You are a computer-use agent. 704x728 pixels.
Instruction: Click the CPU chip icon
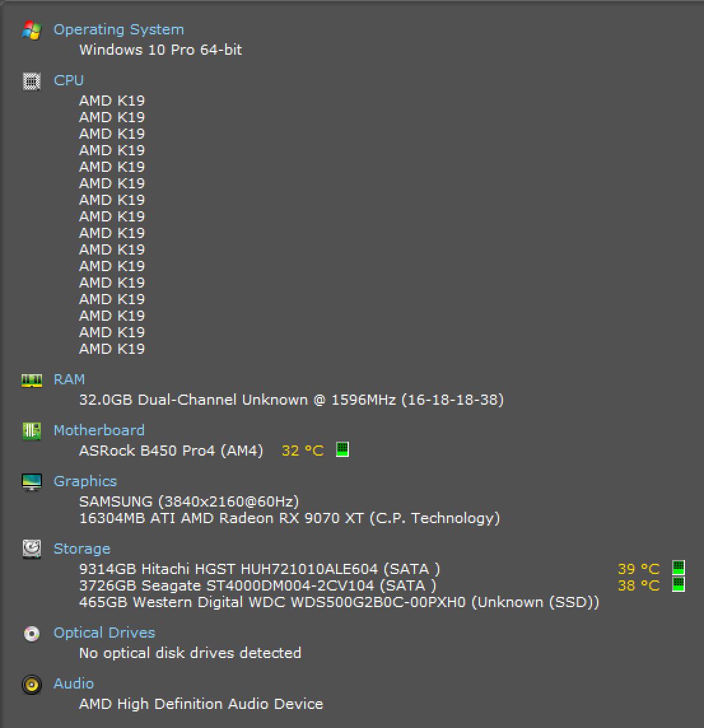tap(32, 81)
